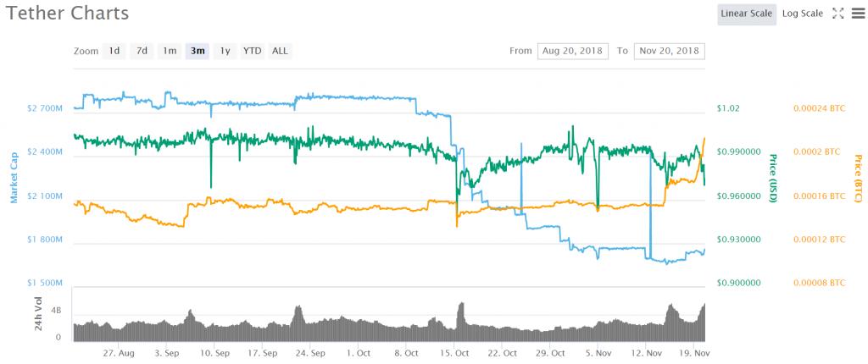Toggle fullscreen chart view icon

(x=837, y=14)
